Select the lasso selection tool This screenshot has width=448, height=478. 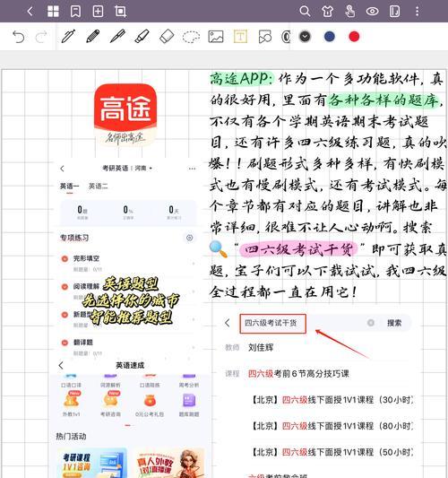pyautogui.click(x=191, y=37)
